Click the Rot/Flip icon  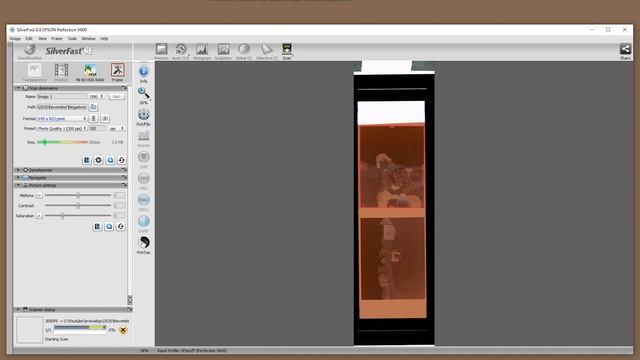tap(144, 114)
